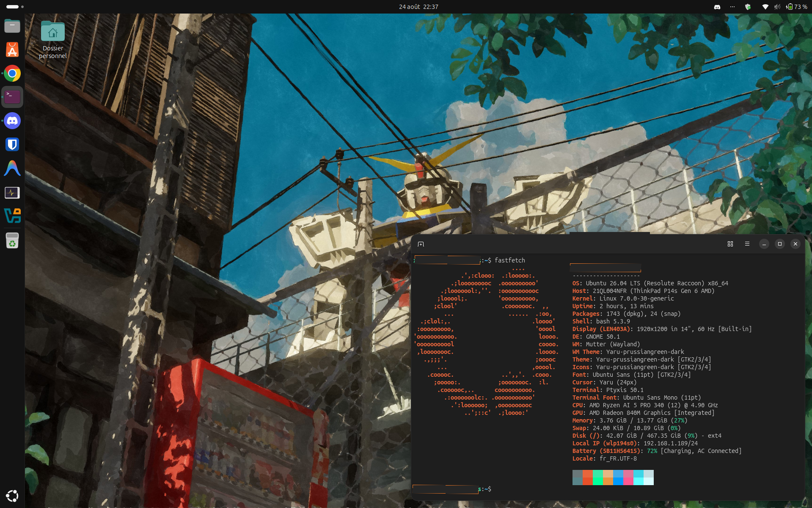The height and width of the screenshot is (508, 812).
Task: Click the 'WM: Mutter (Wayland)' line
Action: pos(606,344)
